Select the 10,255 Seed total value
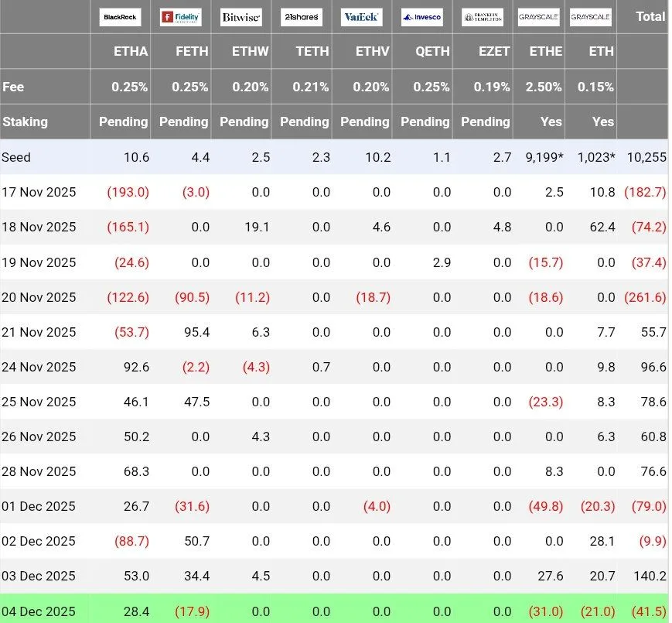The height and width of the screenshot is (623, 672). coord(647,157)
